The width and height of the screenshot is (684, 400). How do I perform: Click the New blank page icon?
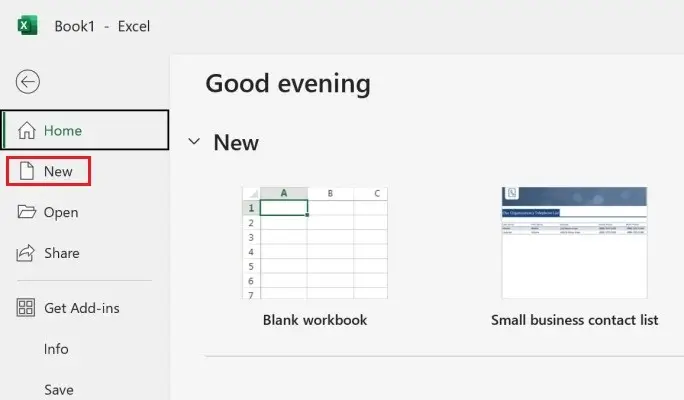[x=27, y=171]
